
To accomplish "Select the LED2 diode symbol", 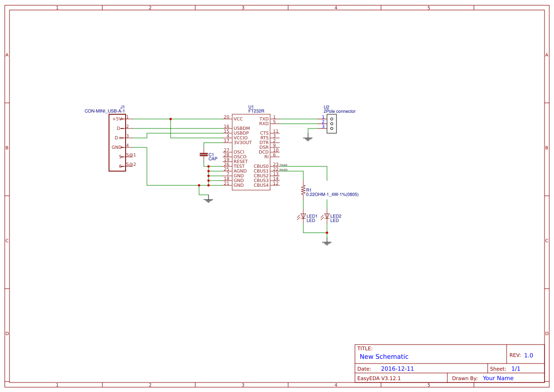I will 327,216.
